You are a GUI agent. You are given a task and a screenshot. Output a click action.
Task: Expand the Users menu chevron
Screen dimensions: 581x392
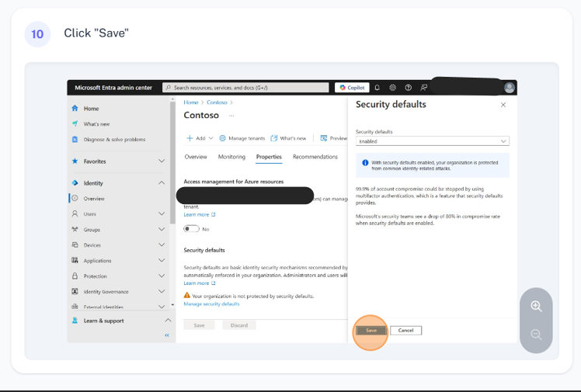click(x=162, y=213)
